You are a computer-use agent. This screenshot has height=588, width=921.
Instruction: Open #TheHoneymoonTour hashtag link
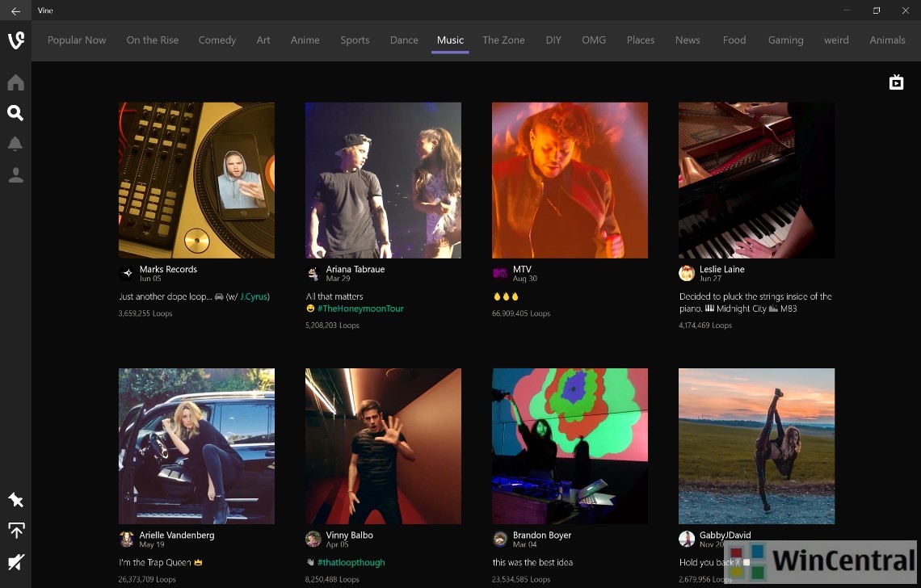click(x=360, y=309)
